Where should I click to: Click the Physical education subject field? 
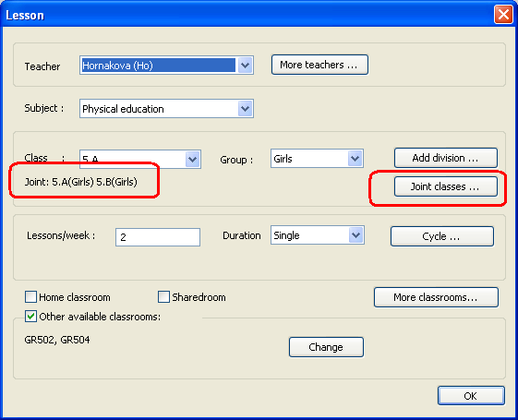pyautogui.click(x=159, y=108)
